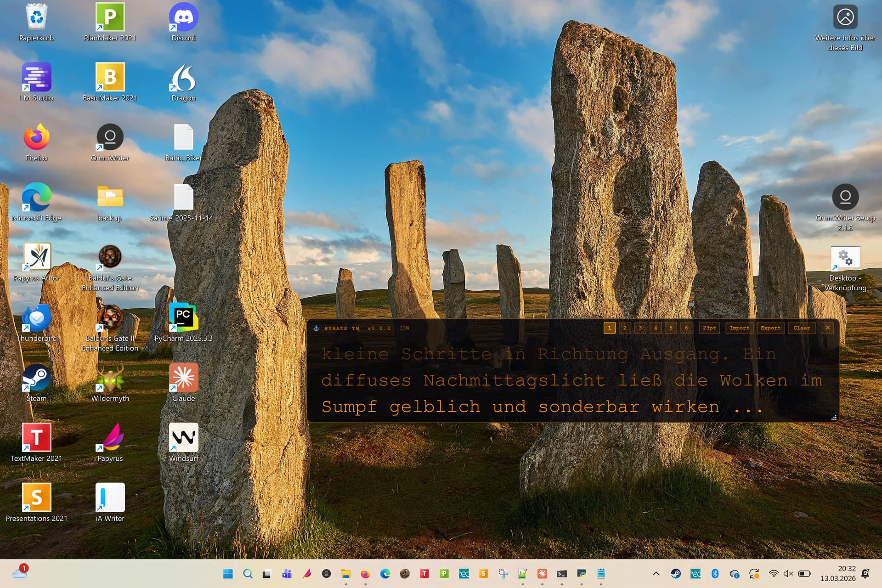The height and width of the screenshot is (588, 882).
Task: Click the Do Not Disturb notification bell
Action: [865, 573]
